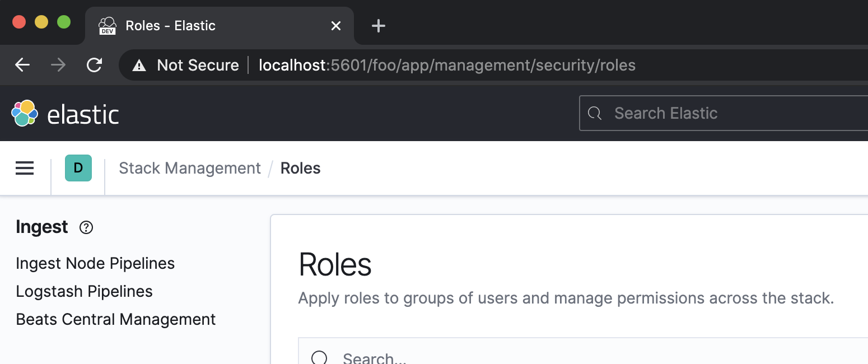Click the browser address bar URL
The width and height of the screenshot is (868, 364).
tap(447, 66)
